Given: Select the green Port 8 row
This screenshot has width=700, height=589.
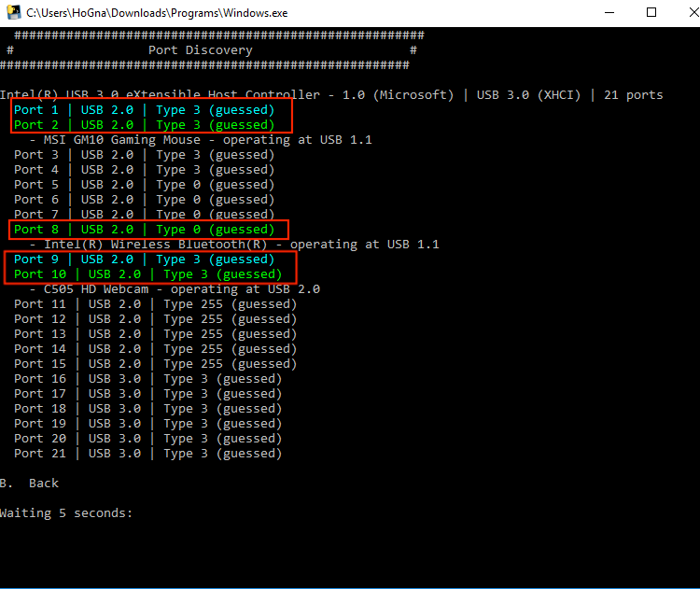Looking at the screenshot, I should [144, 230].
